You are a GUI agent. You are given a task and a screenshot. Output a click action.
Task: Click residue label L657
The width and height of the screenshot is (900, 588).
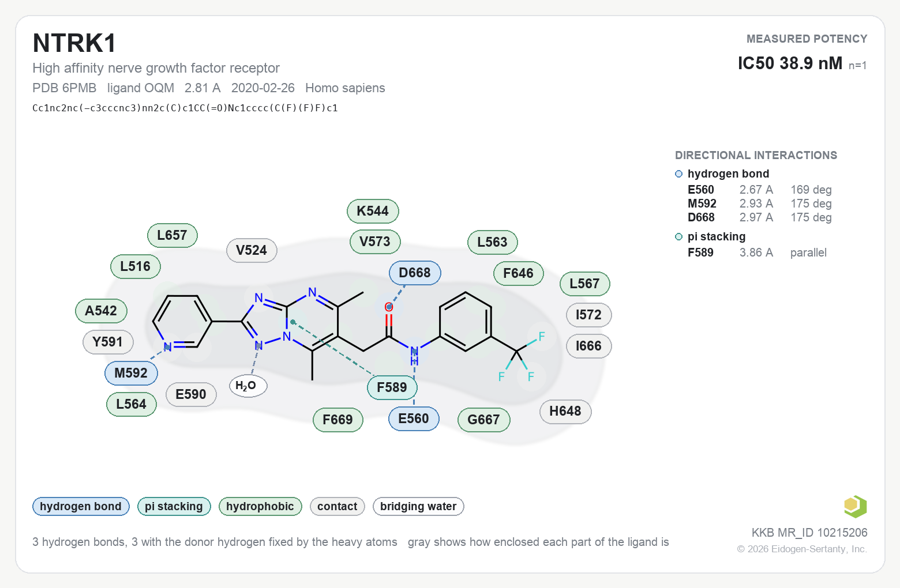172,235
